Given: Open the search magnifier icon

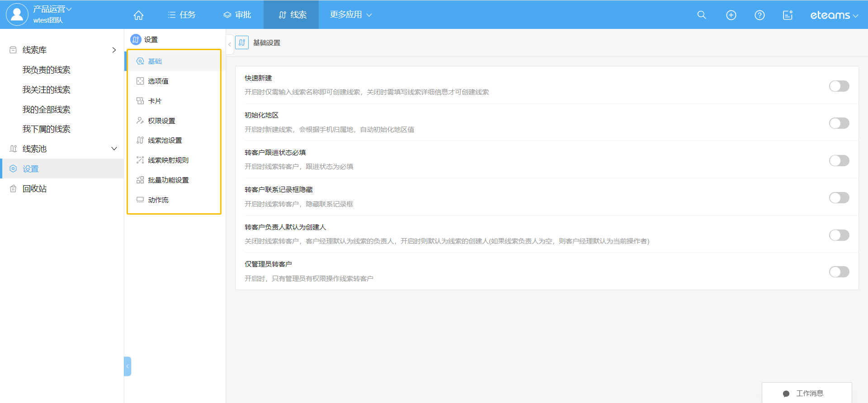Looking at the screenshot, I should click(x=701, y=15).
